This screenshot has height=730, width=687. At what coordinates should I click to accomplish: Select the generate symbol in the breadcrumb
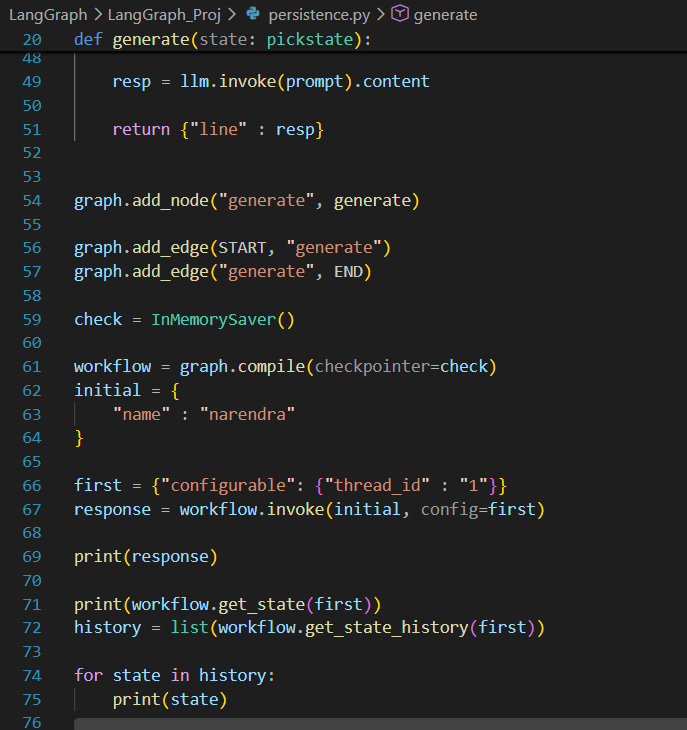point(445,15)
